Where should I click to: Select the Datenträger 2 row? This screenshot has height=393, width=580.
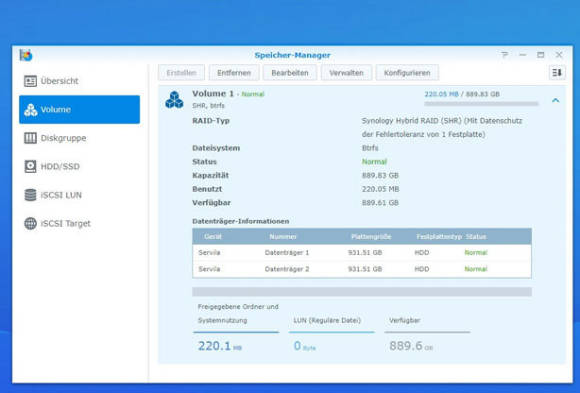(362, 269)
